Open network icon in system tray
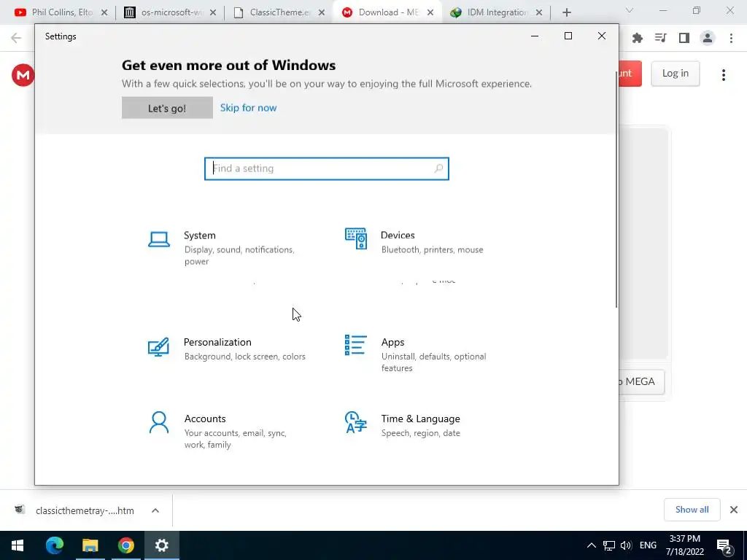 tap(609, 545)
